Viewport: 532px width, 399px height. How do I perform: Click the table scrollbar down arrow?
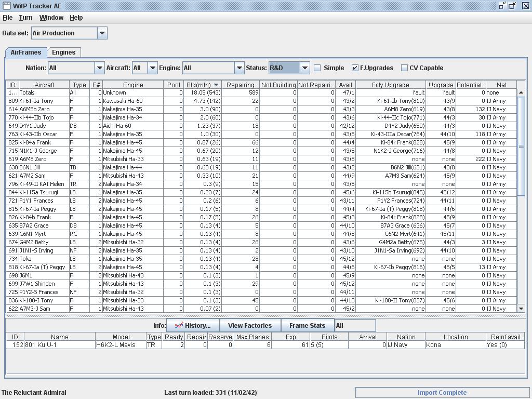point(521,309)
